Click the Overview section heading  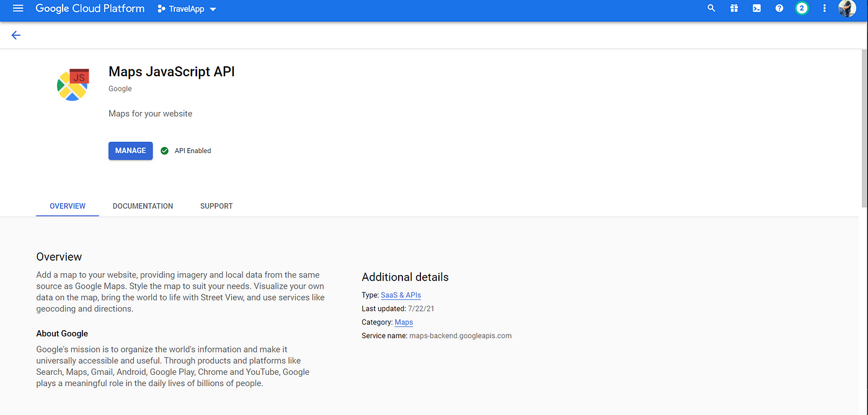point(59,257)
